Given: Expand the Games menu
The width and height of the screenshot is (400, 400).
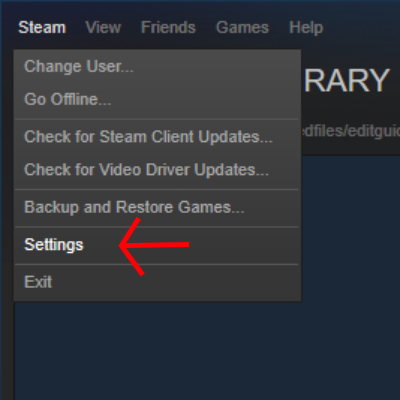Looking at the screenshot, I should 242,27.
